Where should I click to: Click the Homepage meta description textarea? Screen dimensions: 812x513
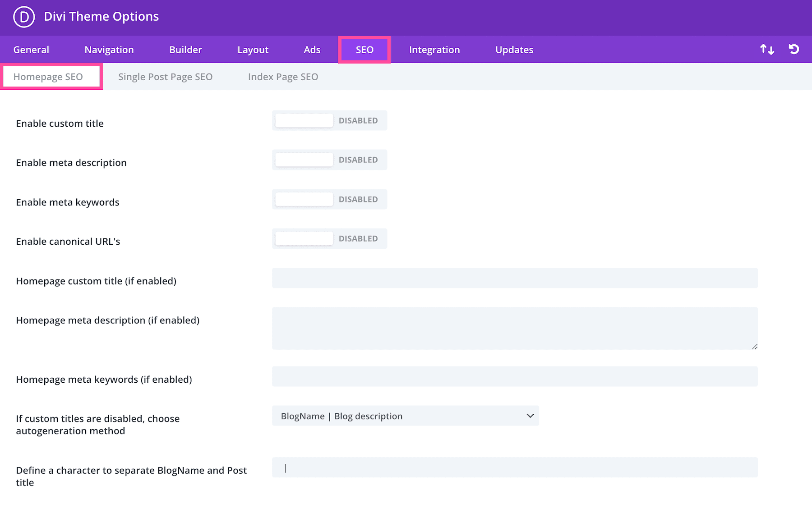click(514, 328)
